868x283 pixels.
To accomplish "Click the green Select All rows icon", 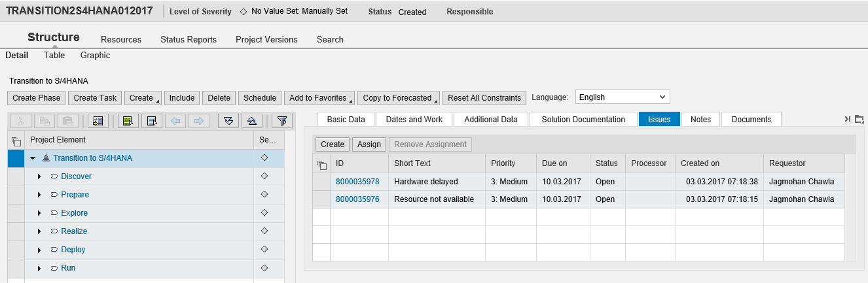I will 128,121.
